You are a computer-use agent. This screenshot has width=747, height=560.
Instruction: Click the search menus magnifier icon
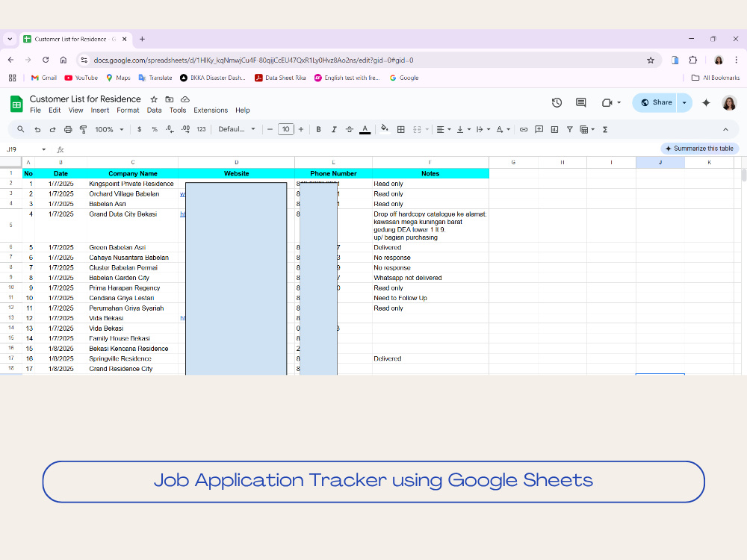coord(20,129)
